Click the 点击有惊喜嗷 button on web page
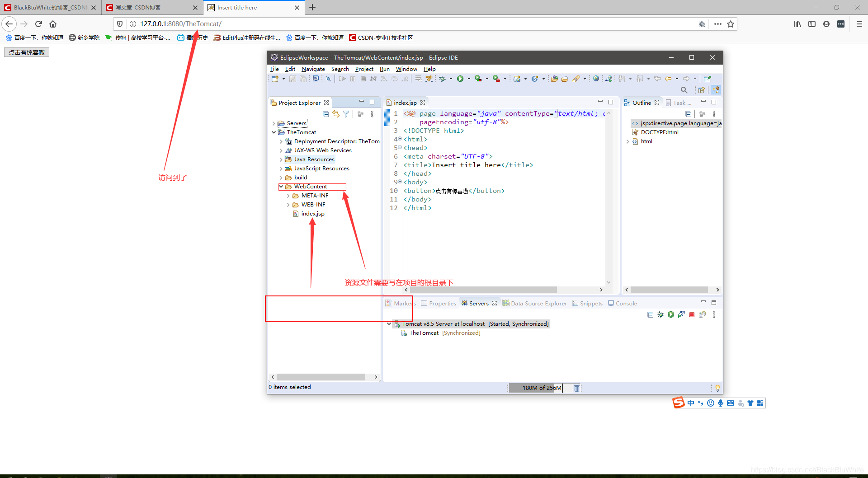Image resolution: width=868 pixels, height=478 pixels. point(27,52)
